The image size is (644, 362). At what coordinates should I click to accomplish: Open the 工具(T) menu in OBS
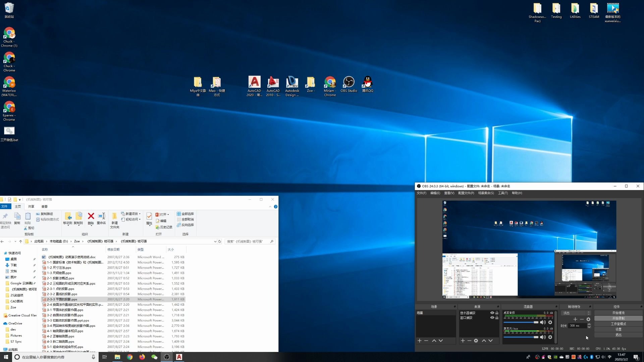coord(502,193)
